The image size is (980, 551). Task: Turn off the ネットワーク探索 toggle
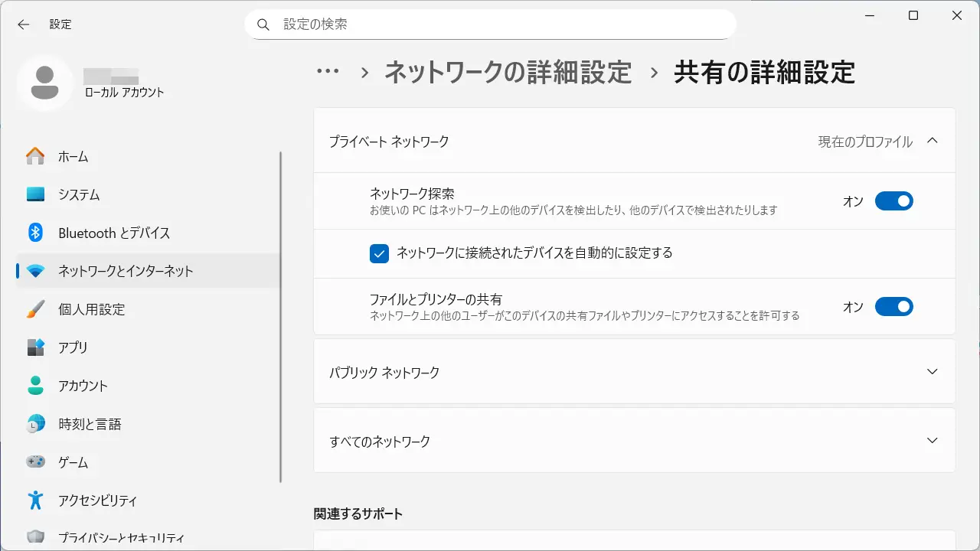point(893,201)
